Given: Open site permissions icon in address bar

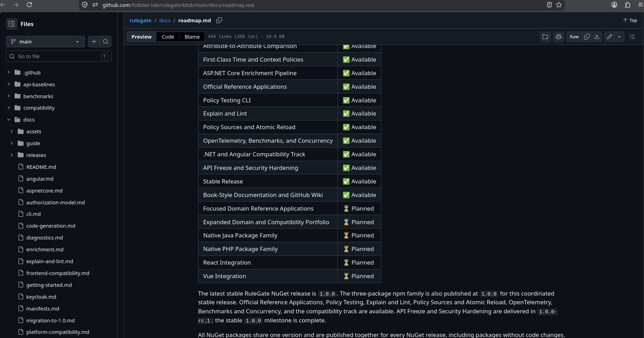Looking at the screenshot, I should [x=95, y=5].
